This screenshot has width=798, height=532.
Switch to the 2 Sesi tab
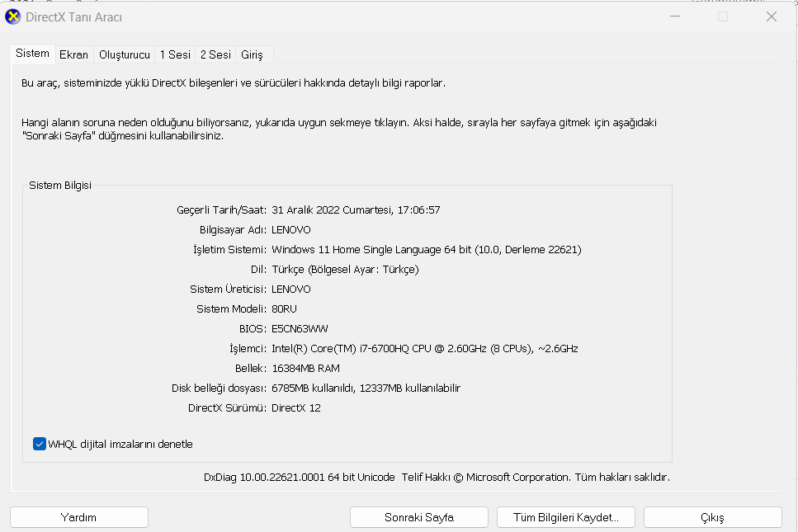click(215, 54)
